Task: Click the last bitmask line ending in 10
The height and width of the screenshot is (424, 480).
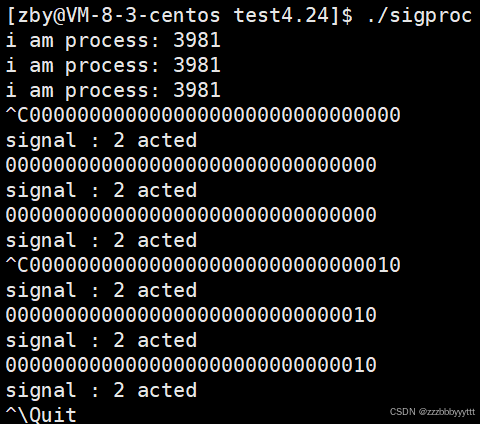Action: click(191, 365)
